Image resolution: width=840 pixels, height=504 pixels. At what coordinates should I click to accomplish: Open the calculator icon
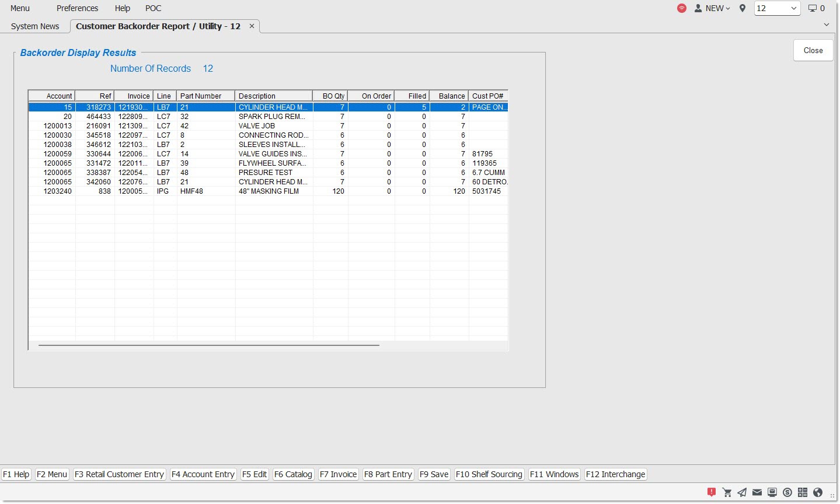click(803, 492)
